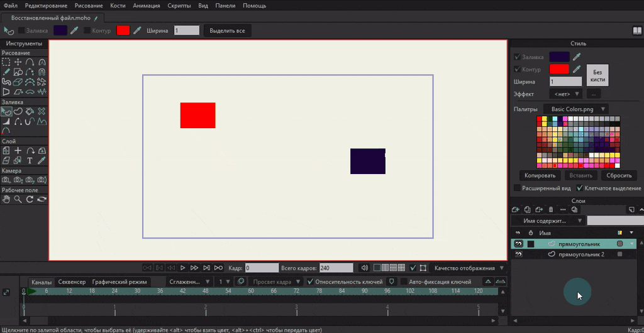Click the Duplicate Layer icon in Слои panel
Screen dimensions: 644x333
pyautogui.click(x=528, y=210)
